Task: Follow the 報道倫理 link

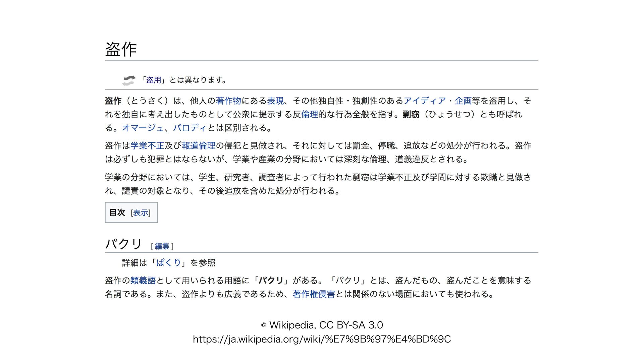Action: click(x=199, y=146)
